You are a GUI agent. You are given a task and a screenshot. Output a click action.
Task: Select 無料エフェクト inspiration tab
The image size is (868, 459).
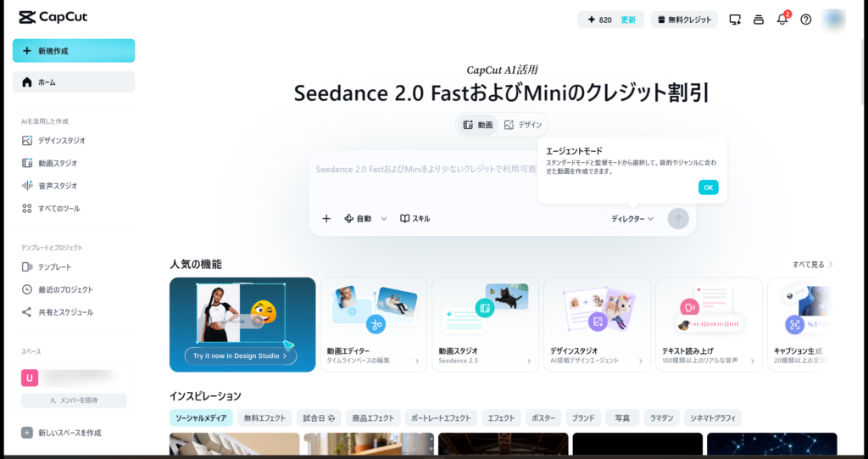point(264,418)
